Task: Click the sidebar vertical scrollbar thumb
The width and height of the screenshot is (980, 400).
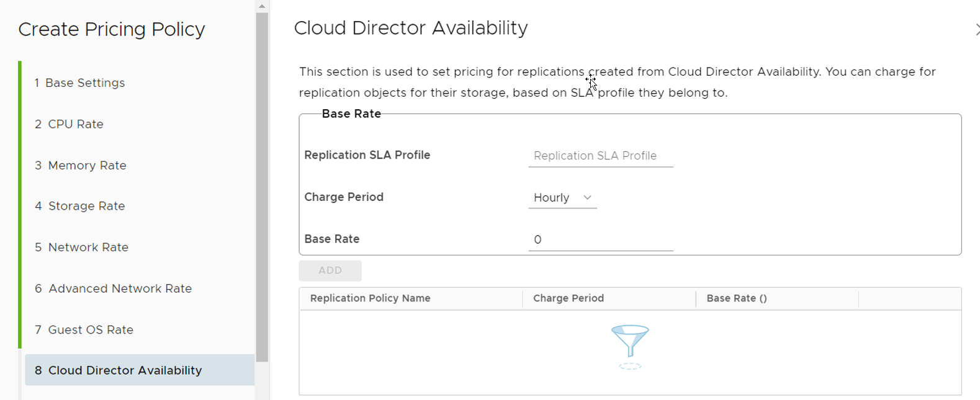Action: pyautogui.click(x=262, y=186)
